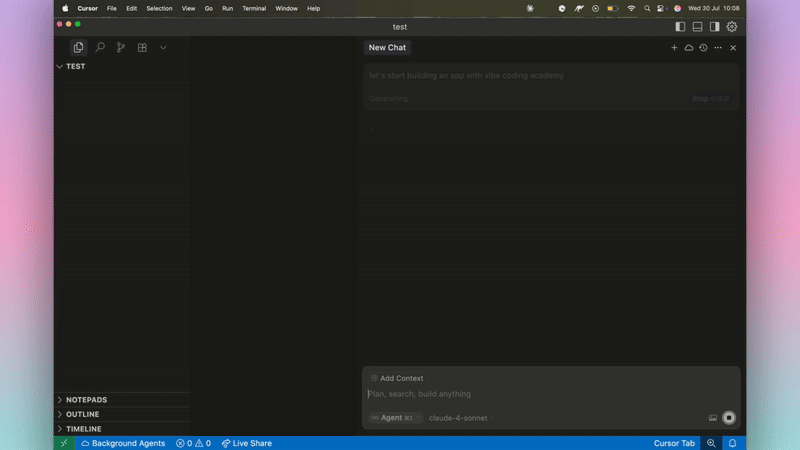Start Live Share from status bar
The height and width of the screenshot is (450, 800).
point(246,443)
